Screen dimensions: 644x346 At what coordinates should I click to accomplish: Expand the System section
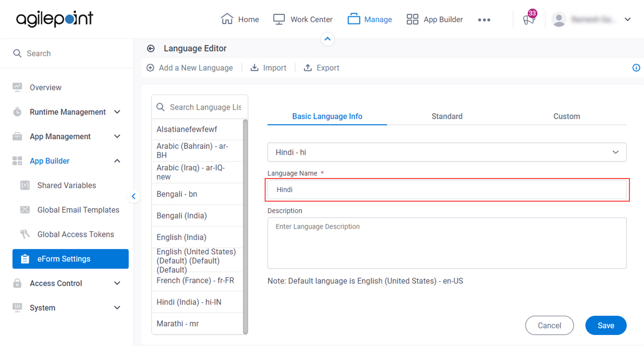pos(117,308)
